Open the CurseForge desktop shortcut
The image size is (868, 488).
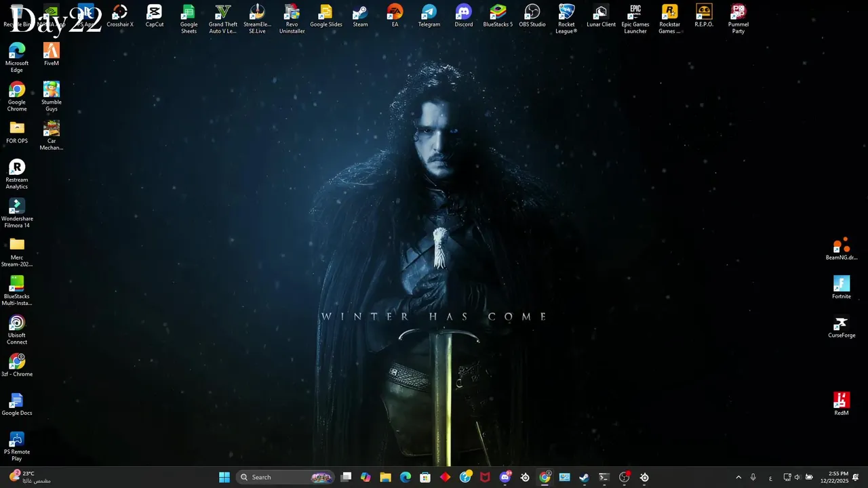point(842,327)
